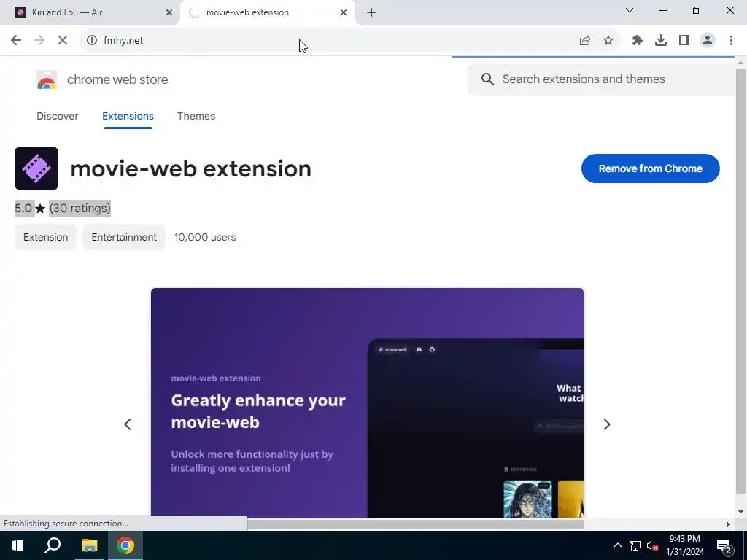
Task: Share this page via share icon
Action: [584, 41]
